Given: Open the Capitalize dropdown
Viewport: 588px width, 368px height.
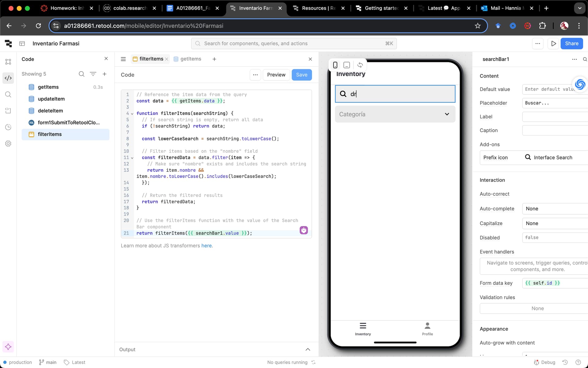Looking at the screenshot, I should pos(555,223).
